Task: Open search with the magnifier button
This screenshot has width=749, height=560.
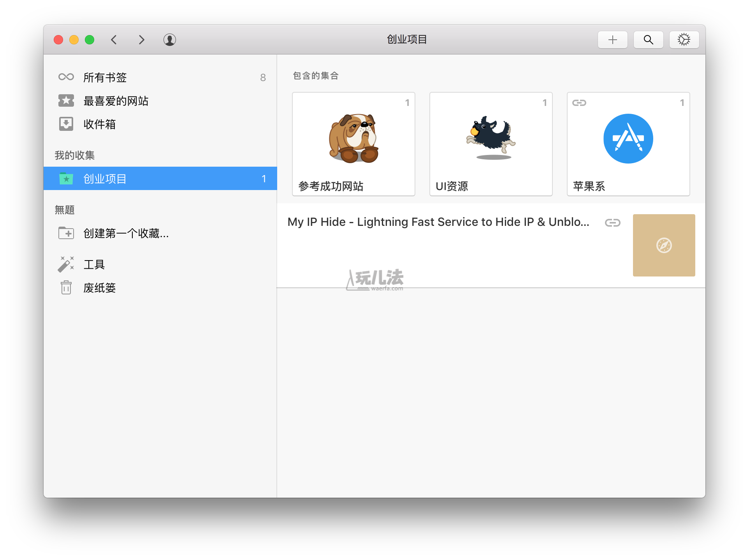Action: click(x=648, y=40)
